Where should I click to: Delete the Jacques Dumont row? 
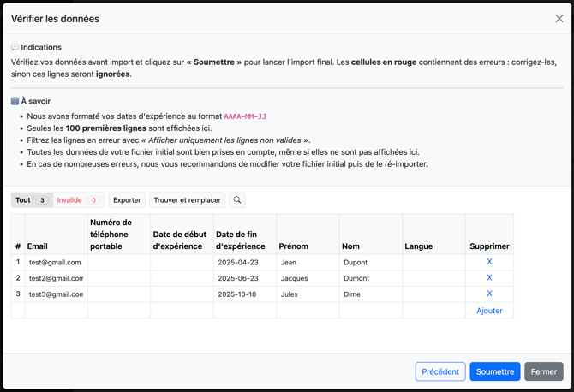(489, 278)
